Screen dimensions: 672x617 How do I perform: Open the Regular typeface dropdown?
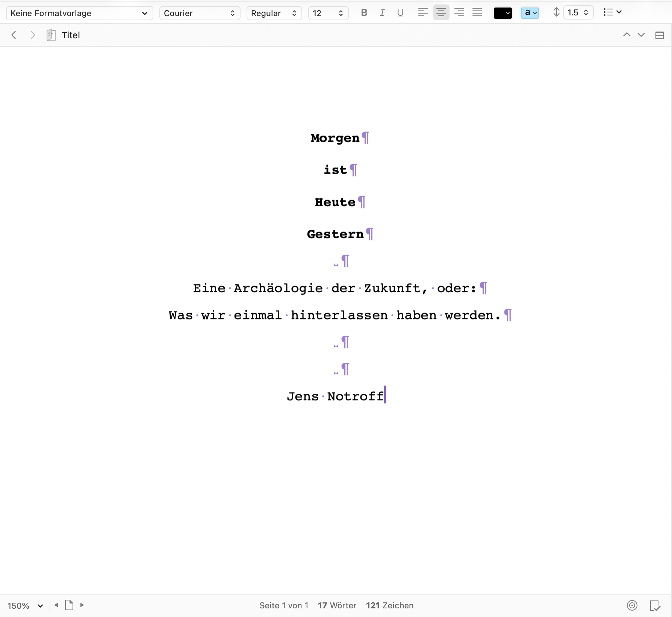[274, 13]
